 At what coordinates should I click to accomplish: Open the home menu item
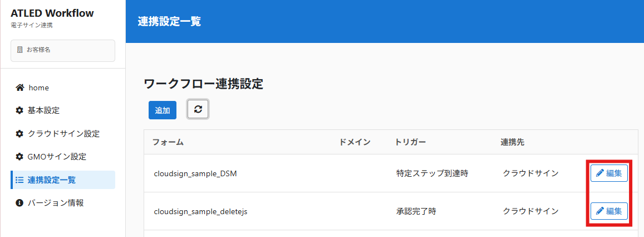pyautogui.click(x=63, y=88)
